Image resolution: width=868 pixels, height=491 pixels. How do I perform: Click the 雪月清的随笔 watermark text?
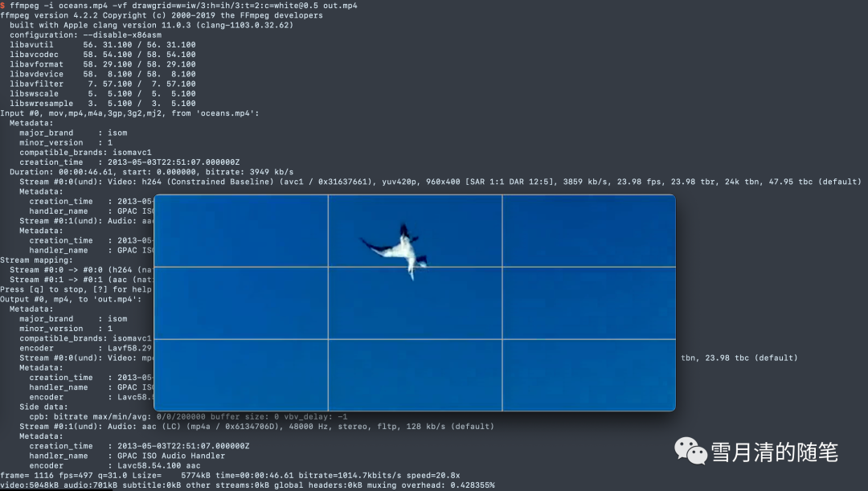pyautogui.click(x=774, y=452)
